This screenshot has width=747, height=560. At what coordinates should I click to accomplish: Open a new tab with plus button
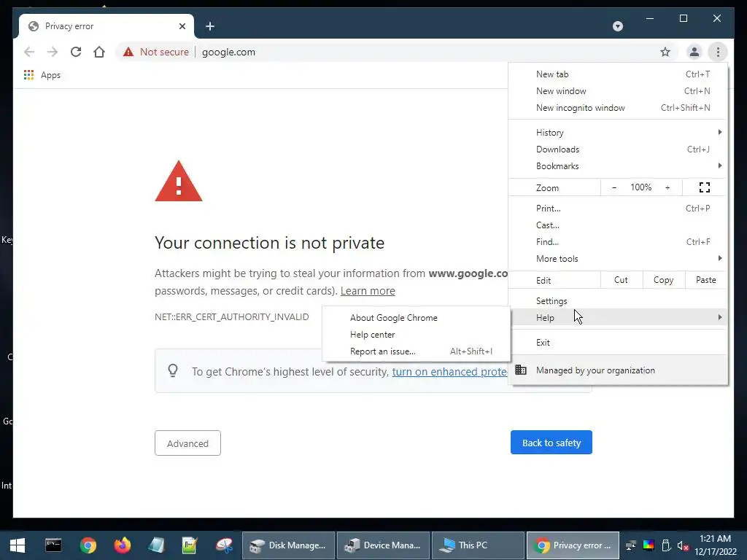click(x=210, y=26)
